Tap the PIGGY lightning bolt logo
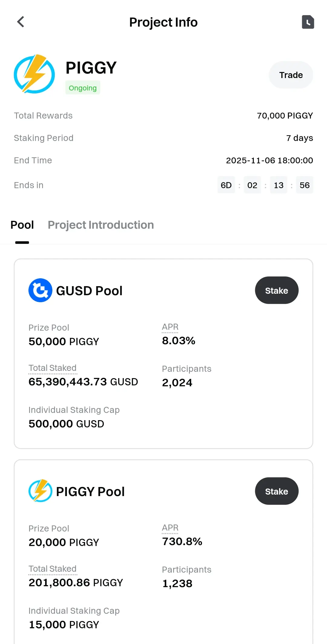327x644 pixels. [34, 74]
